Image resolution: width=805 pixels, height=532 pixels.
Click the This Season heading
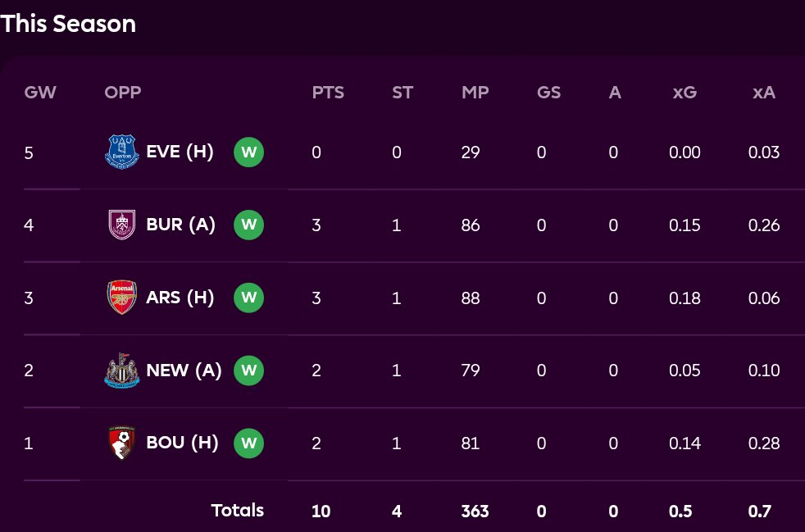[x=68, y=24]
